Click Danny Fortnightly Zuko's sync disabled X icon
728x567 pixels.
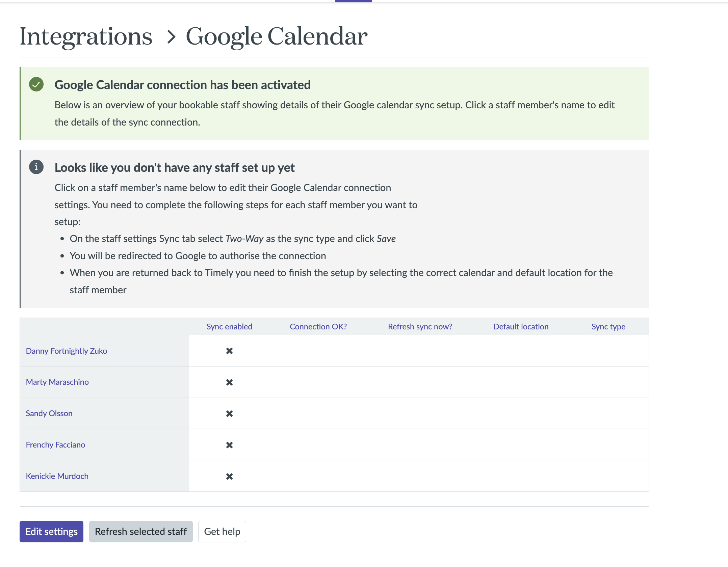tap(229, 351)
